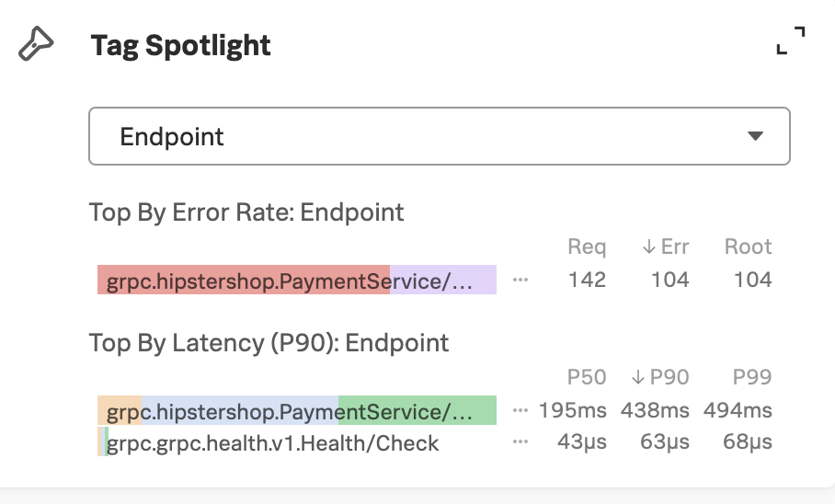Sort by Err column header
This screenshot has height=504, width=835.
pos(666,246)
